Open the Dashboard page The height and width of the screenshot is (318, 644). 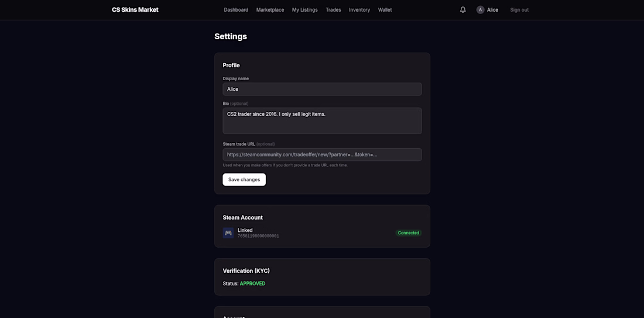(236, 10)
